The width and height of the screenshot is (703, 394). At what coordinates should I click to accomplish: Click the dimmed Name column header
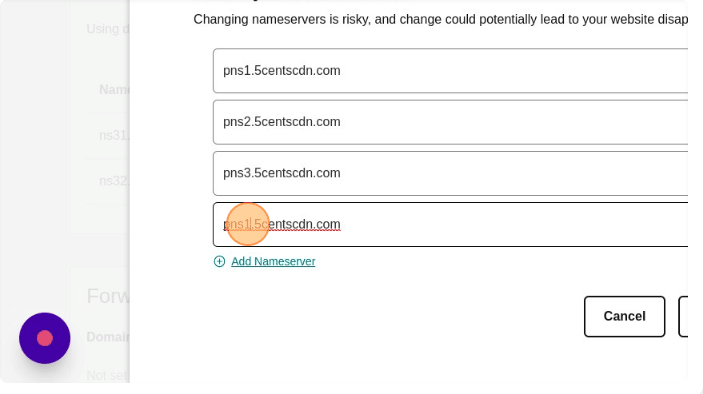pos(114,90)
